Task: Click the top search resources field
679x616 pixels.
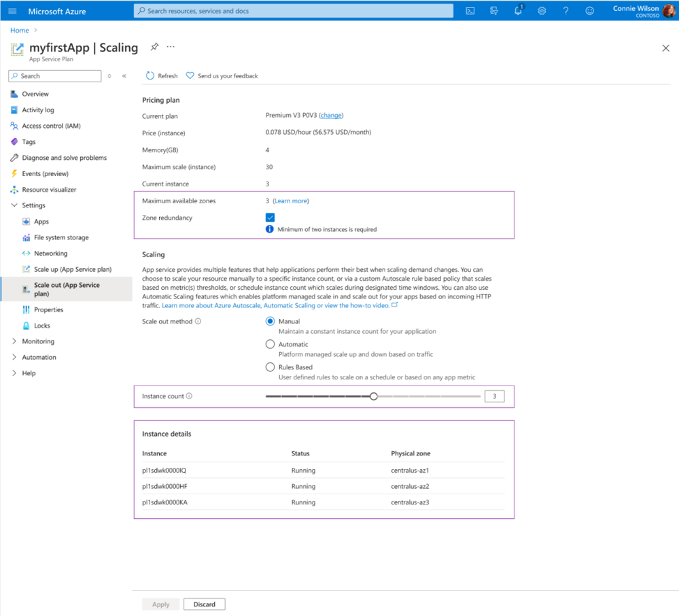Action: (x=294, y=11)
